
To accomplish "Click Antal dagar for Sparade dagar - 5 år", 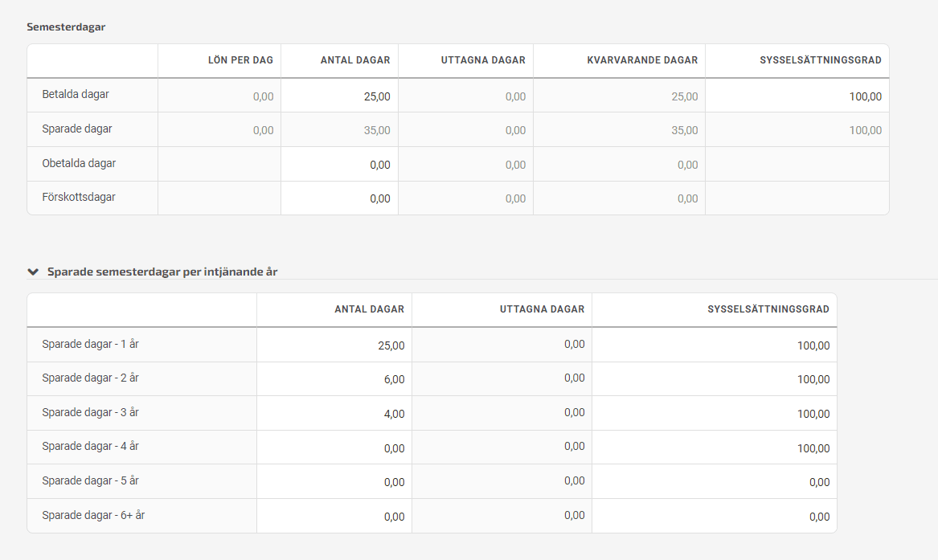I will [x=334, y=482].
